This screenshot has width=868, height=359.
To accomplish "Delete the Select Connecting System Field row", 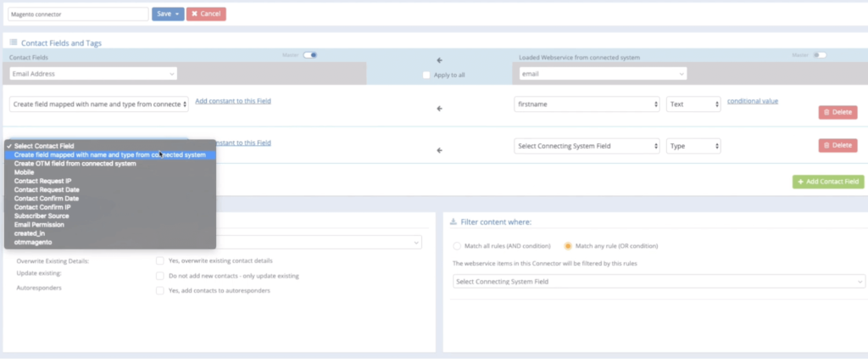I will point(837,145).
